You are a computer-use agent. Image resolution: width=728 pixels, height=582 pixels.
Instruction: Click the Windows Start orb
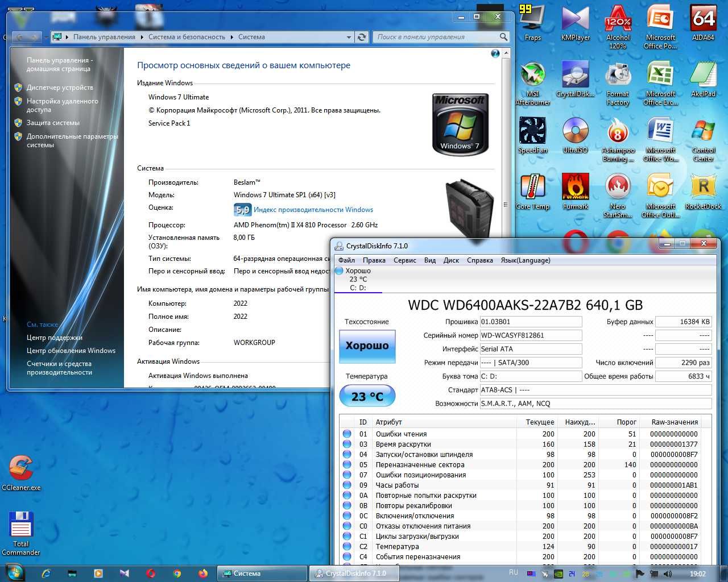[15, 572]
